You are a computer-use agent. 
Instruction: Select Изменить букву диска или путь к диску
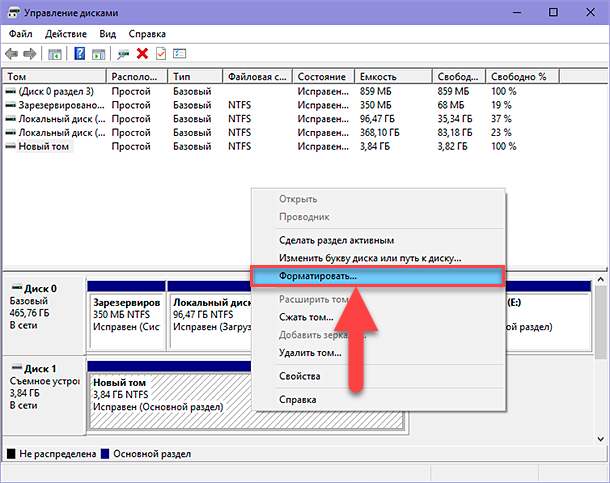377,258
